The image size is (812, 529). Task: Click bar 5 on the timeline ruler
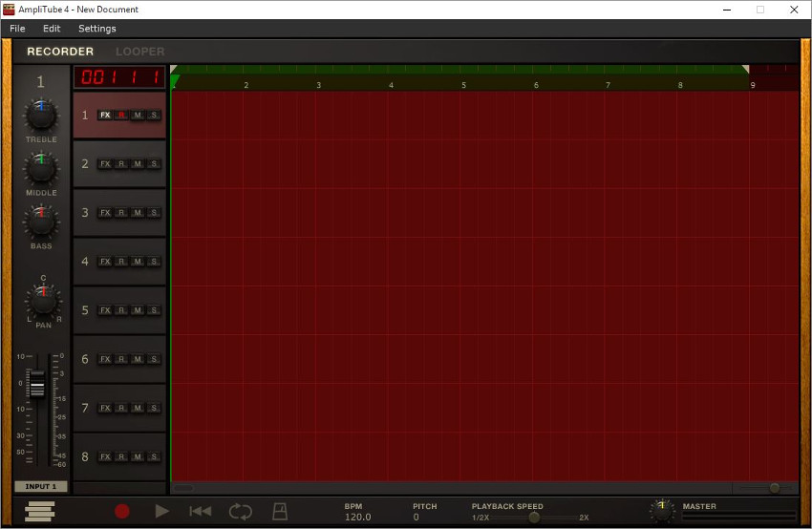(x=463, y=85)
